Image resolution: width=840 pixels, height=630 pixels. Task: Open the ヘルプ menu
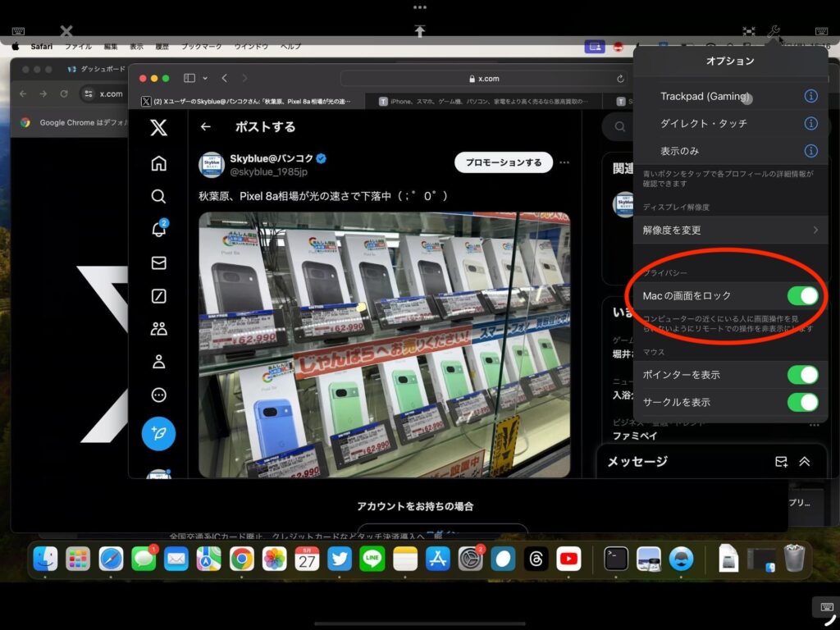[291, 47]
